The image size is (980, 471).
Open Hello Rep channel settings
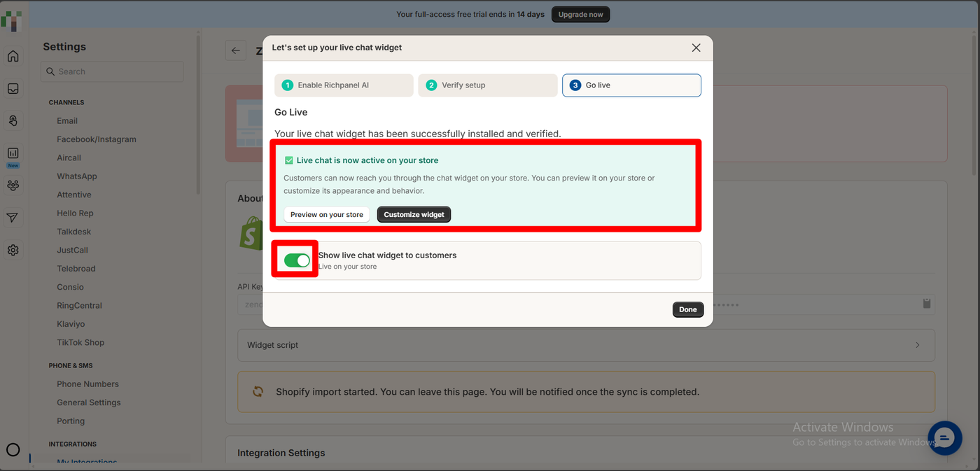click(x=75, y=213)
